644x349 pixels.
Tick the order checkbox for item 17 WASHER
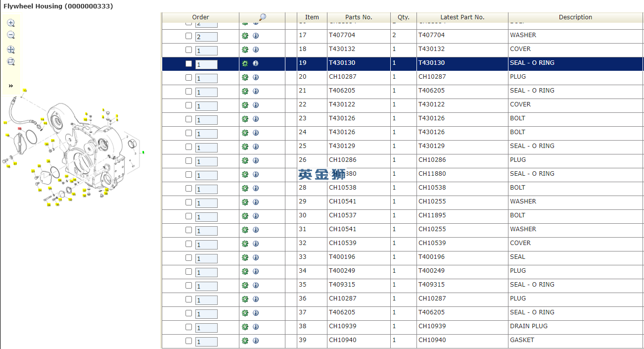[x=188, y=36]
